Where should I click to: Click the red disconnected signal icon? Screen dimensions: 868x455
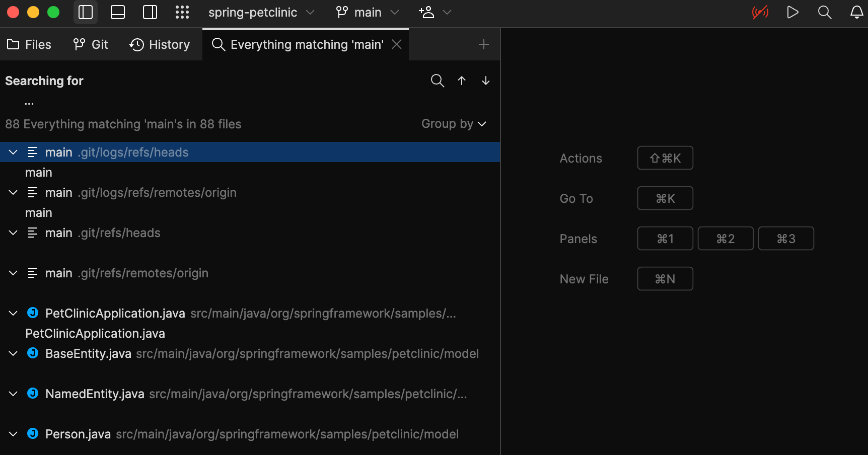coord(760,12)
